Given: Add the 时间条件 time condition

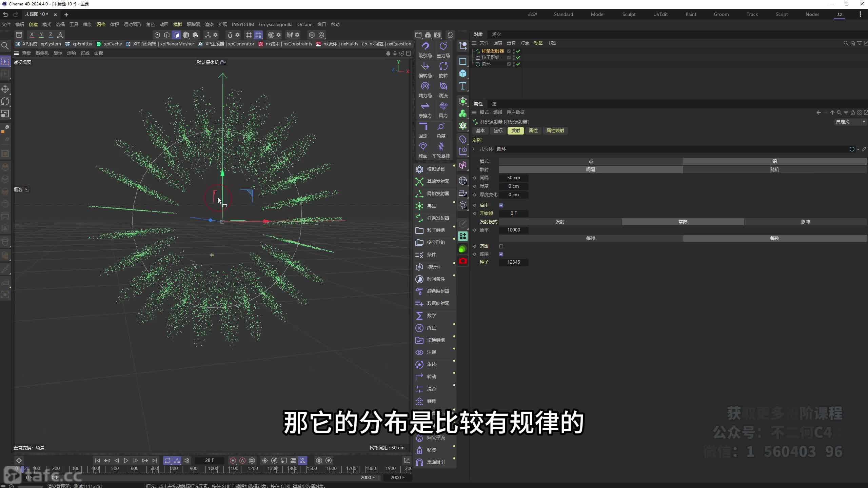Looking at the screenshot, I should (431, 279).
